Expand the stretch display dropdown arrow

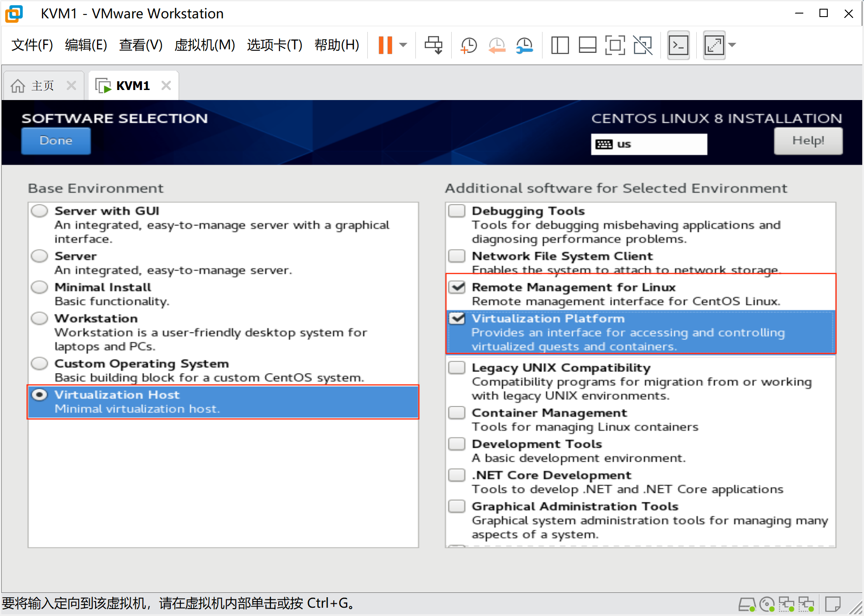pyautogui.click(x=733, y=45)
